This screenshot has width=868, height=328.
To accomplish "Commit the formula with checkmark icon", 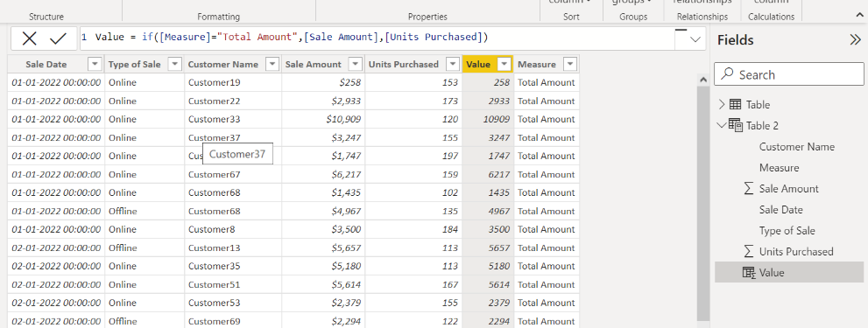I will (x=58, y=38).
